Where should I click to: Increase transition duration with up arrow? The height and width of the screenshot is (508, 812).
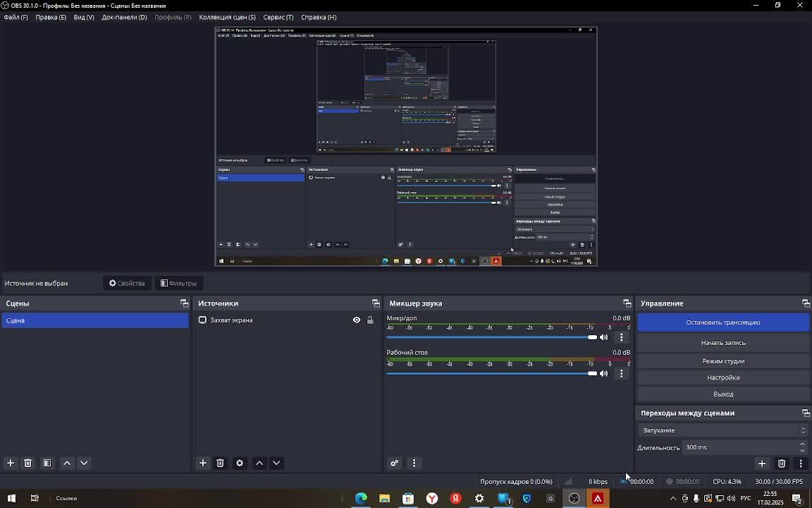[x=802, y=445]
